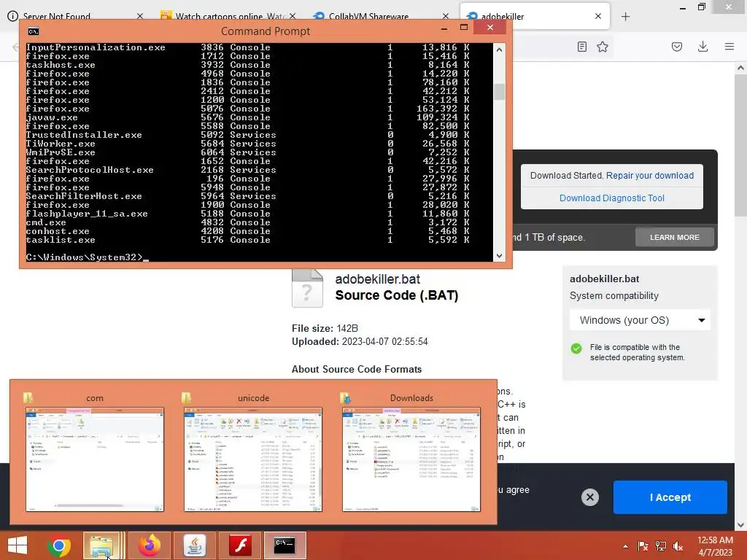Viewport: 747px width, 560px height.
Task: Click the javaw.exe process row
Action: pyautogui.click(x=248, y=117)
